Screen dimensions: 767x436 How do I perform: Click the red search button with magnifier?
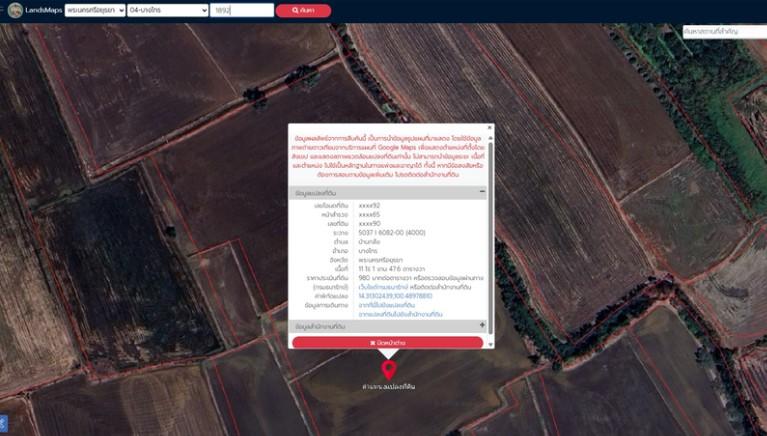click(303, 10)
